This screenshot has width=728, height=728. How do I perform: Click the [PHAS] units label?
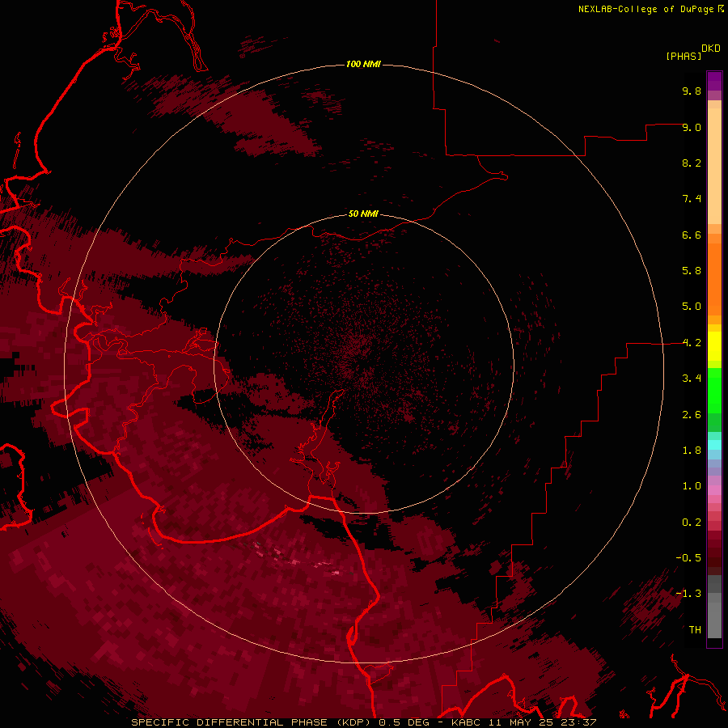(x=684, y=56)
